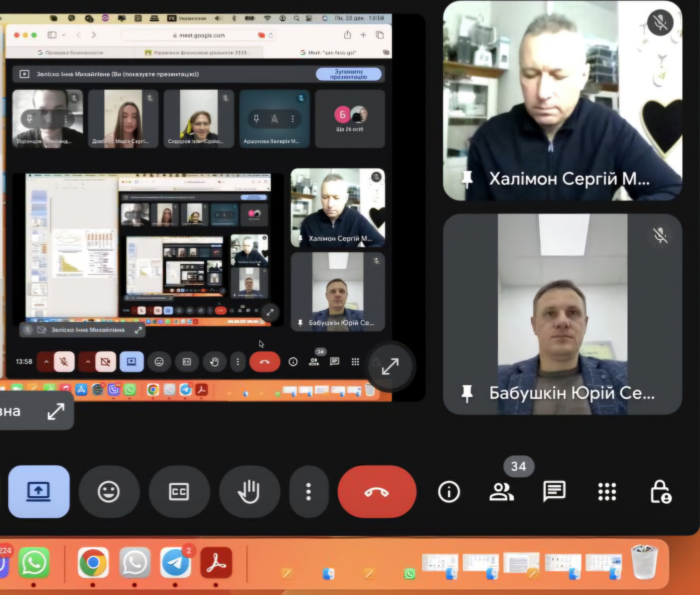Open chat with everyone

pos(554,491)
